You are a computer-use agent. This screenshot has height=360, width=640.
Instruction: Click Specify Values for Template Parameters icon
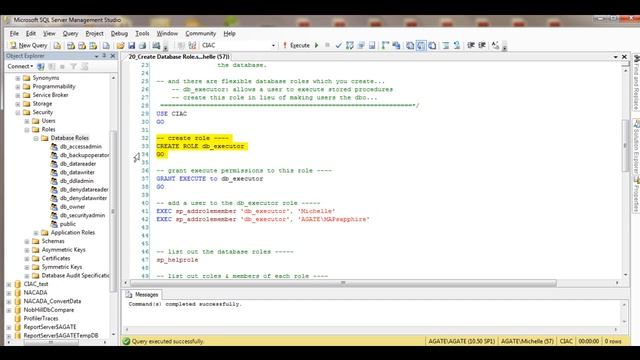(495, 45)
